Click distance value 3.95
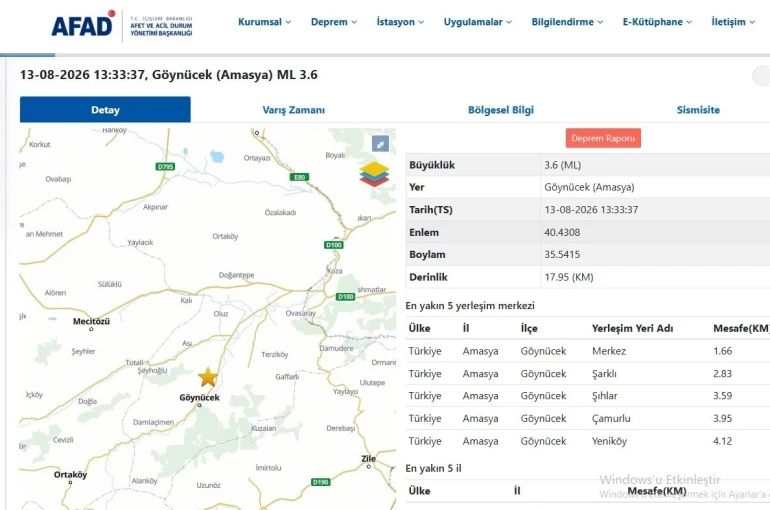This screenshot has width=770, height=510. [722, 418]
